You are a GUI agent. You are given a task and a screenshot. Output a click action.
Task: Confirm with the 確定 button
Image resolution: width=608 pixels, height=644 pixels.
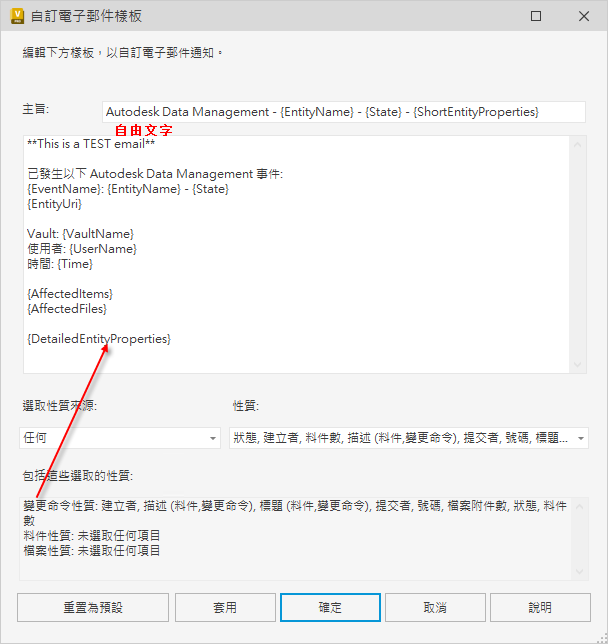tap(330, 607)
